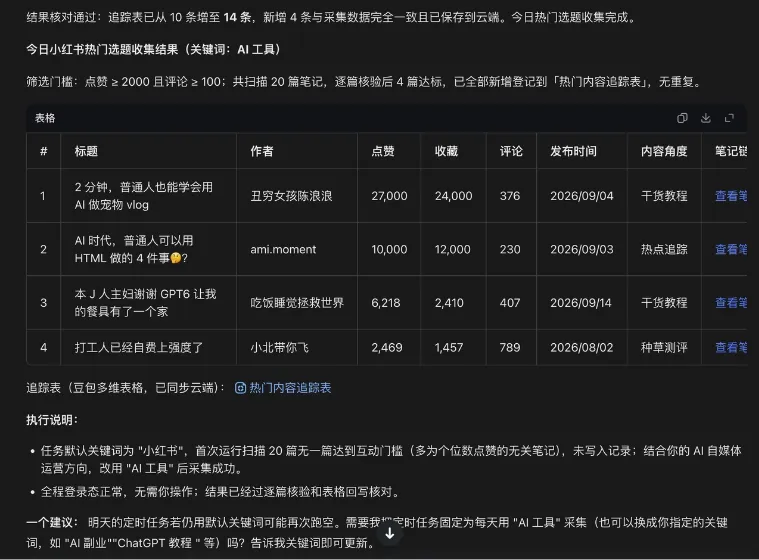Expand the table to fullscreen view
The width and height of the screenshot is (759, 560).
pos(729,118)
